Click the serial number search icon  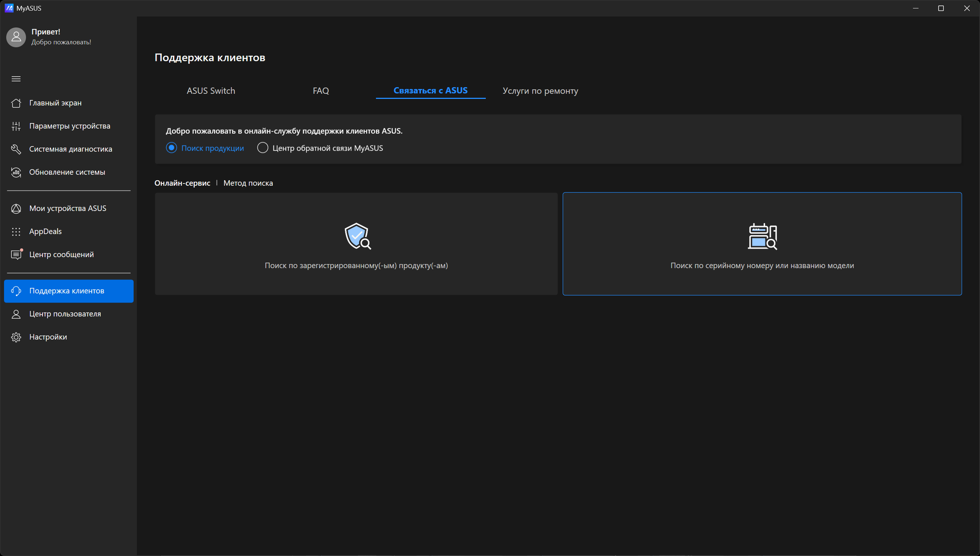point(763,236)
